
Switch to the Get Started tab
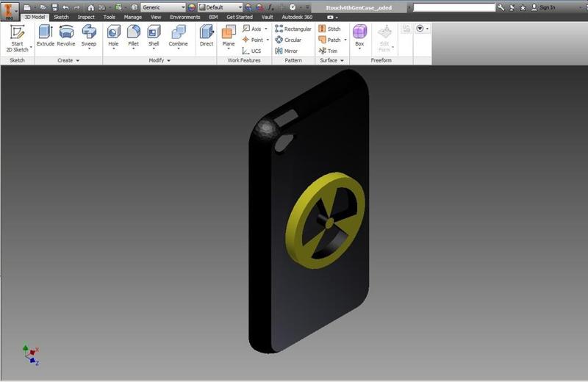[240, 17]
